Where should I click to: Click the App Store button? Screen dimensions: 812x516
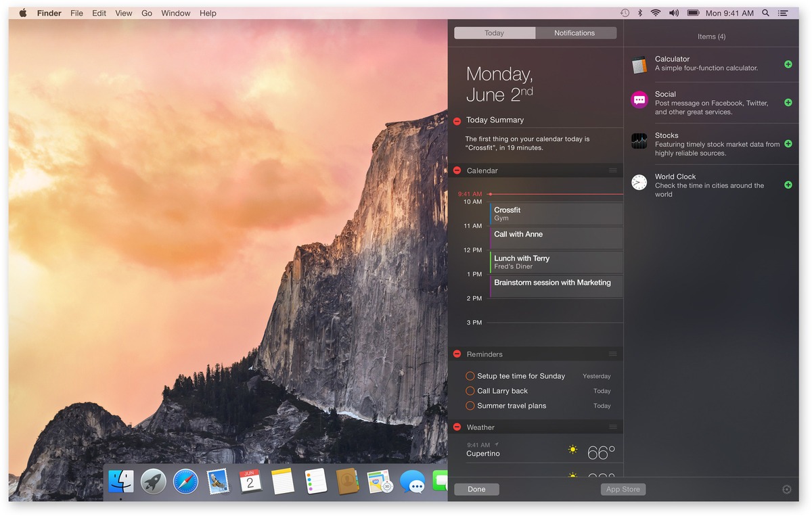click(623, 489)
